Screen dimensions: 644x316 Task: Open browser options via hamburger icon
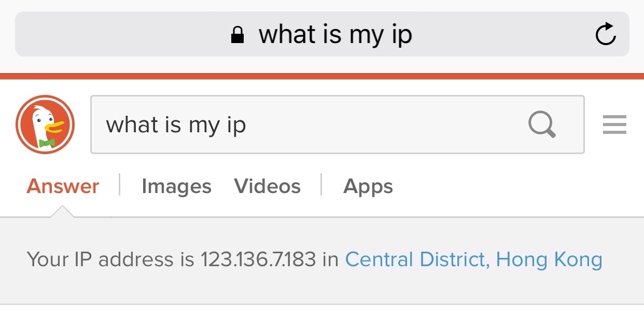coord(614,125)
